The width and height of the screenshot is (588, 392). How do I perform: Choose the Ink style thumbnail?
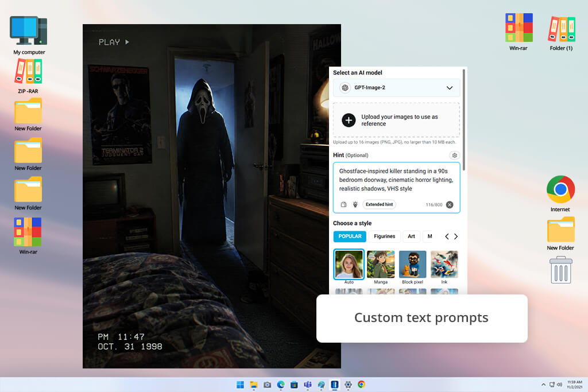(444, 265)
